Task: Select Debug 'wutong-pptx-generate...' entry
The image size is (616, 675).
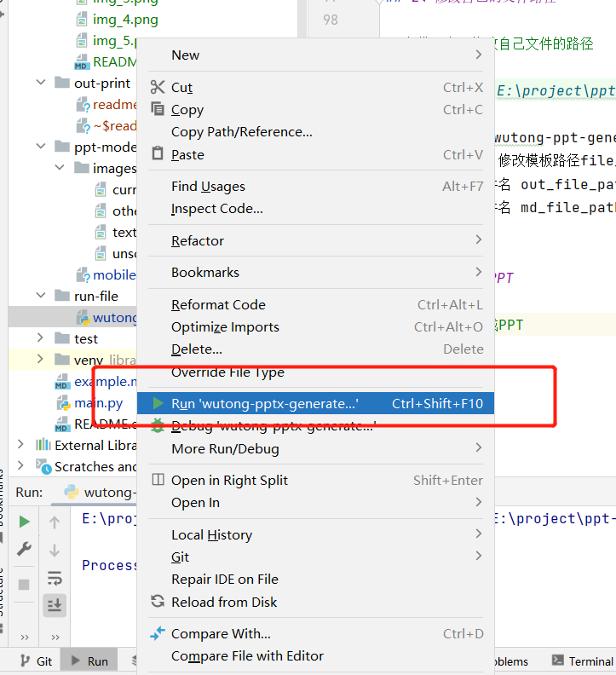Action: (315, 426)
